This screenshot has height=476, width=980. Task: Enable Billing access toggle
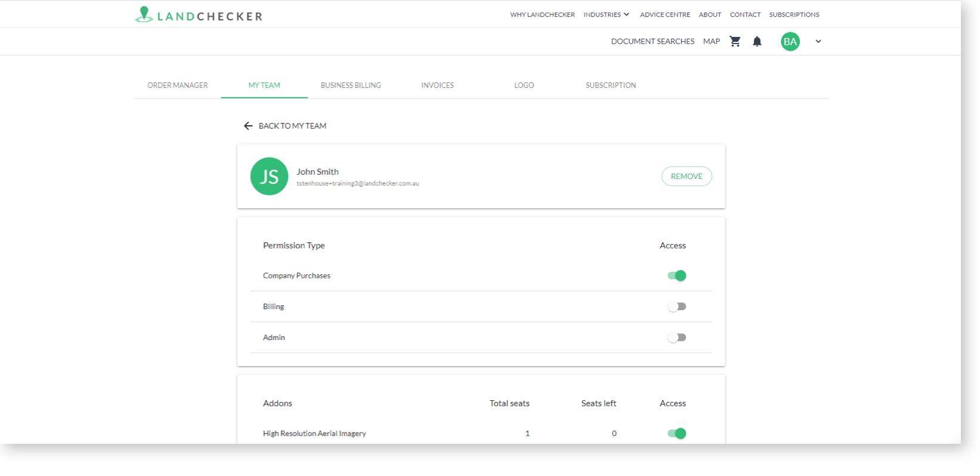677,307
